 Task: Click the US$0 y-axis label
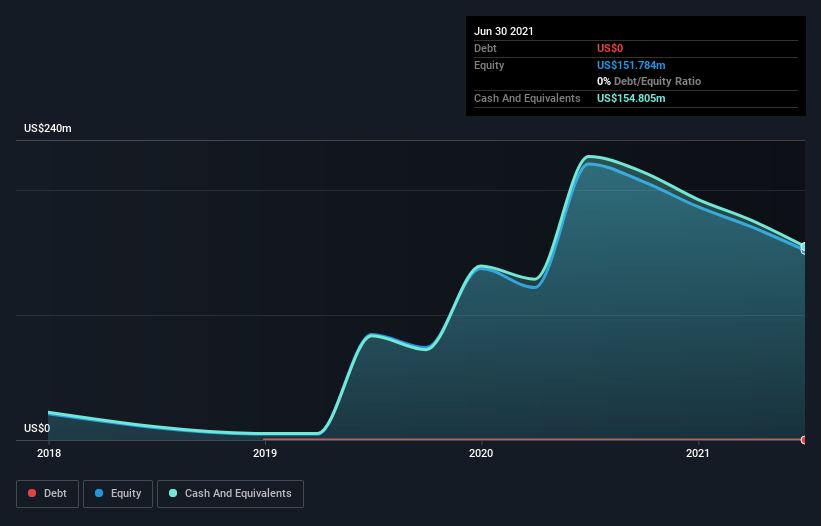coord(37,428)
